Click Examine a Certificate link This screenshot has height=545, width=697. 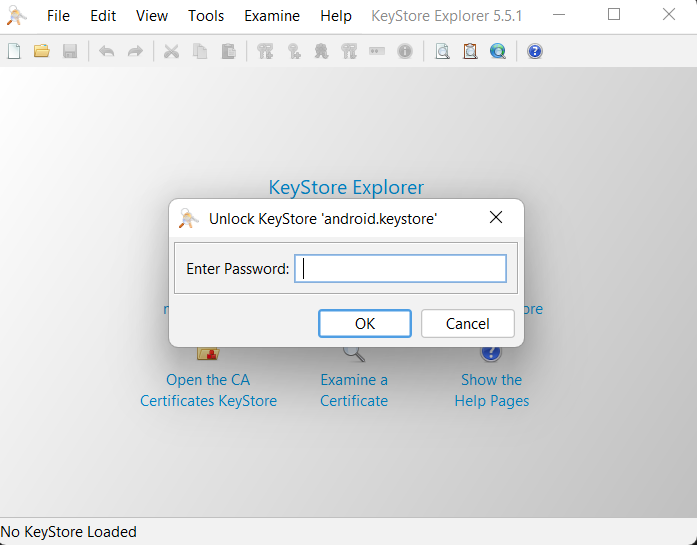(x=354, y=390)
